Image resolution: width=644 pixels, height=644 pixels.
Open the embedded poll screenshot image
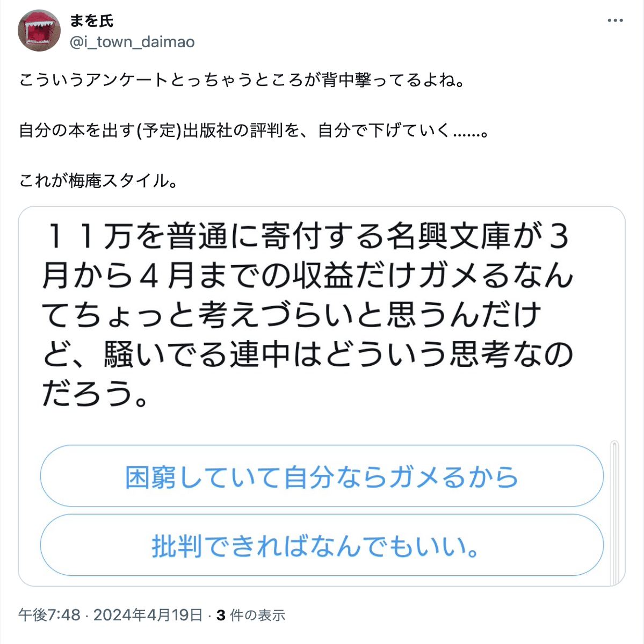tap(322, 396)
